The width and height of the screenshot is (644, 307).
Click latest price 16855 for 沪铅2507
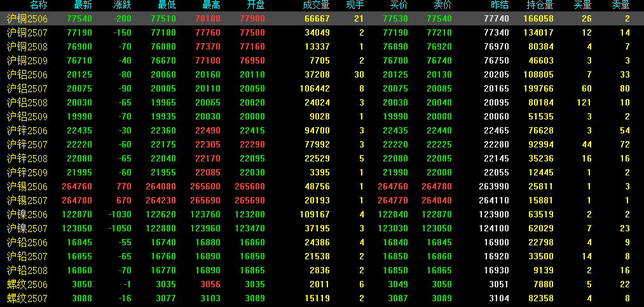point(79,257)
